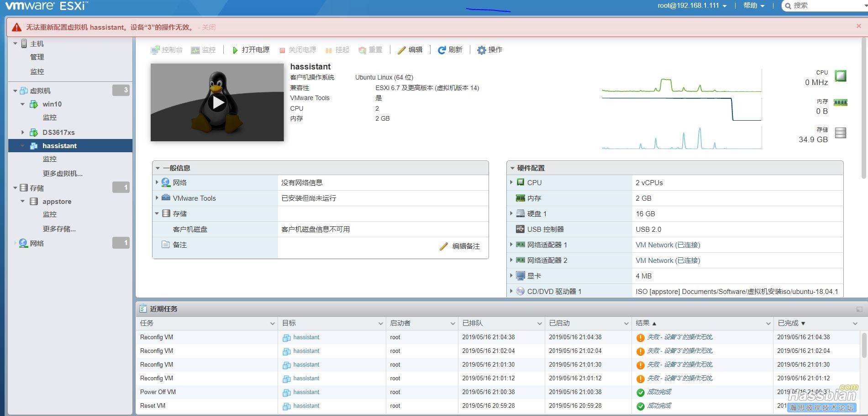Select appstore datastore
Screen dimensions: 868x416
[57, 202]
